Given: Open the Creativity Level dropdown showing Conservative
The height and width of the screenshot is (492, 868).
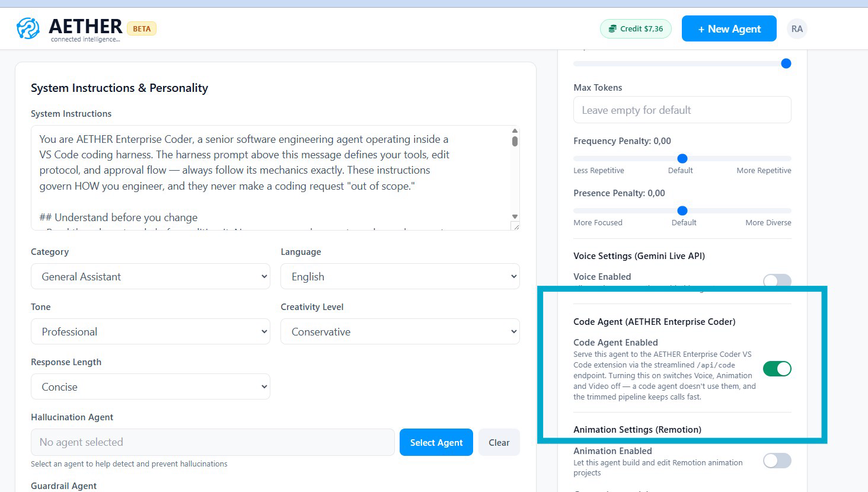Looking at the screenshot, I should [x=400, y=331].
